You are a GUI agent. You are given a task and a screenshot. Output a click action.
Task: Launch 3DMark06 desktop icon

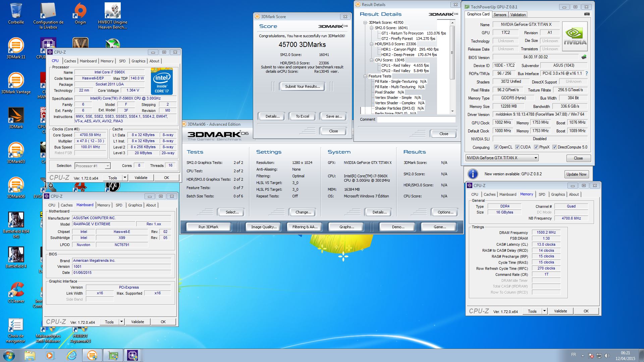16,188
